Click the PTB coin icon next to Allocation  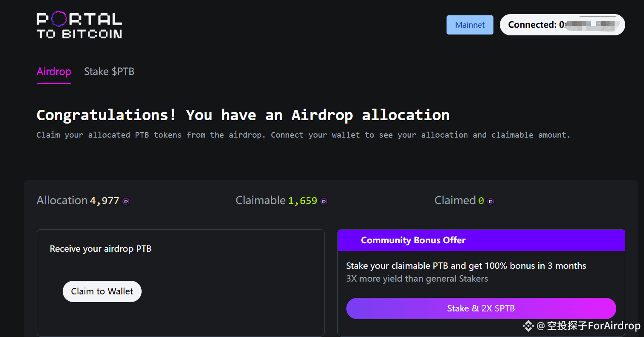(x=125, y=202)
